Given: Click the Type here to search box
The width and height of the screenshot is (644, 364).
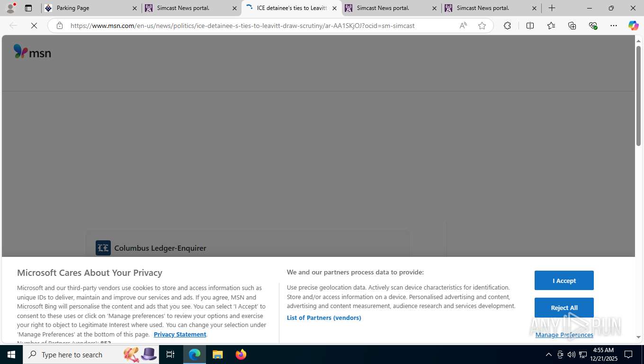Looking at the screenshot, I should point(91,355).
